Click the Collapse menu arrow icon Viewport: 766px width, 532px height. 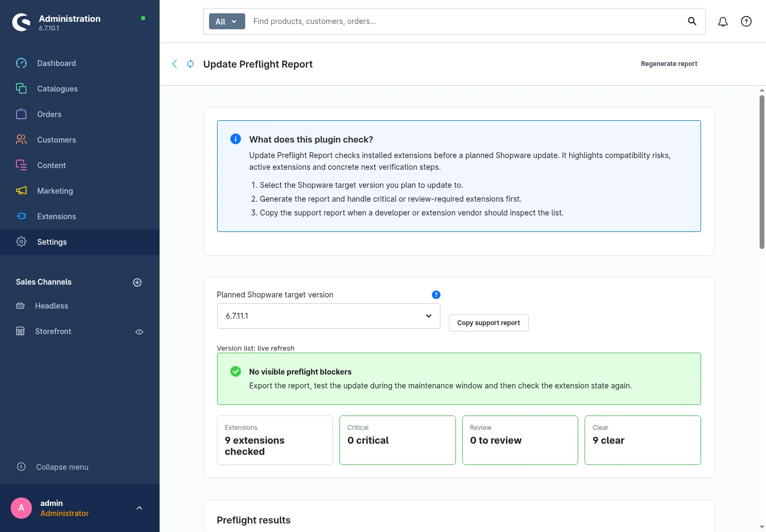pos(21,467)
